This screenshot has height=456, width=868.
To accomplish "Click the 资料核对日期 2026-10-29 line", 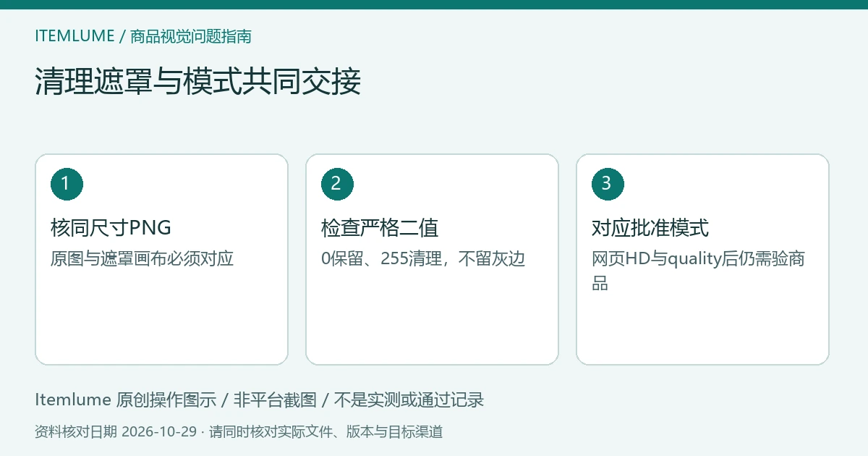I will click(x=239, y=432).
